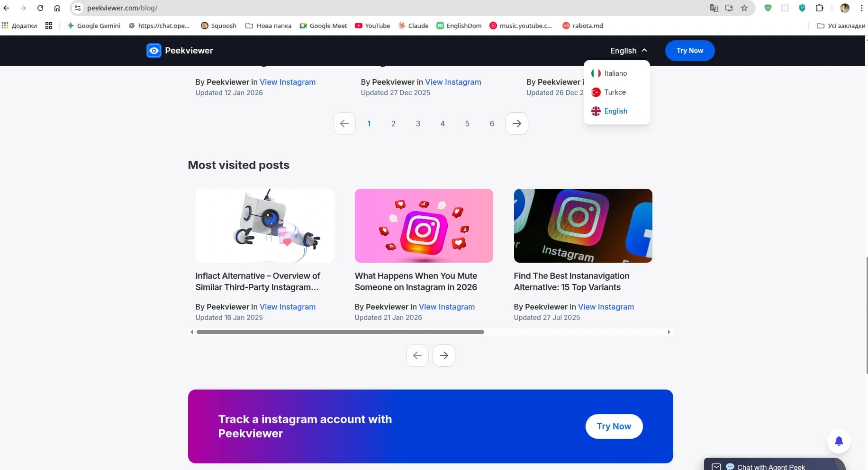
Task: Click View Instagram under Updated 27 Jul 2025
Action: coord(606,307)
